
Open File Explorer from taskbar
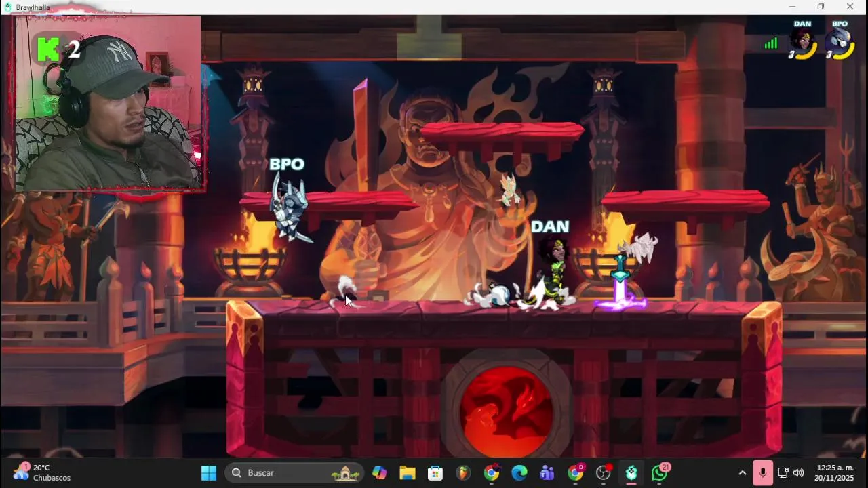(407, 473)
